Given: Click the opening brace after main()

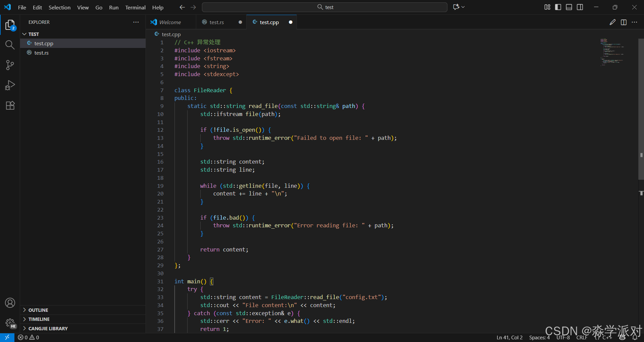Looking at the screenshot, I should point(212,281).
